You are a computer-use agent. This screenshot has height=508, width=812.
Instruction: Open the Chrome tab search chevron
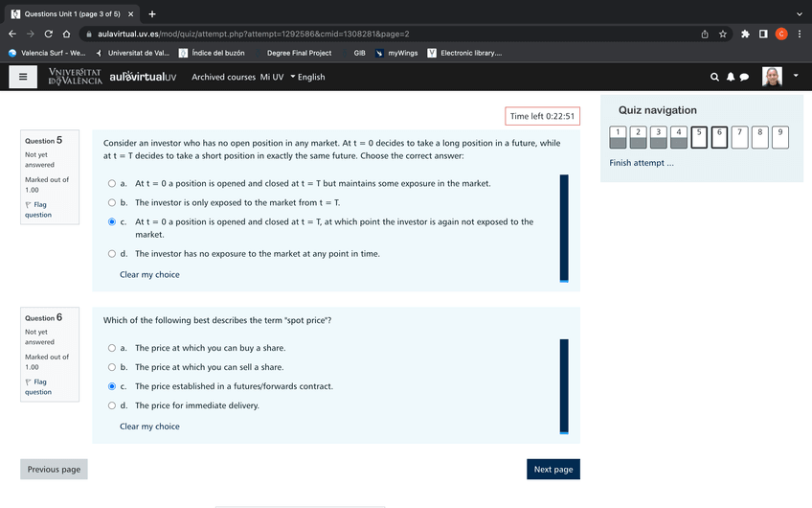[799, 13]
